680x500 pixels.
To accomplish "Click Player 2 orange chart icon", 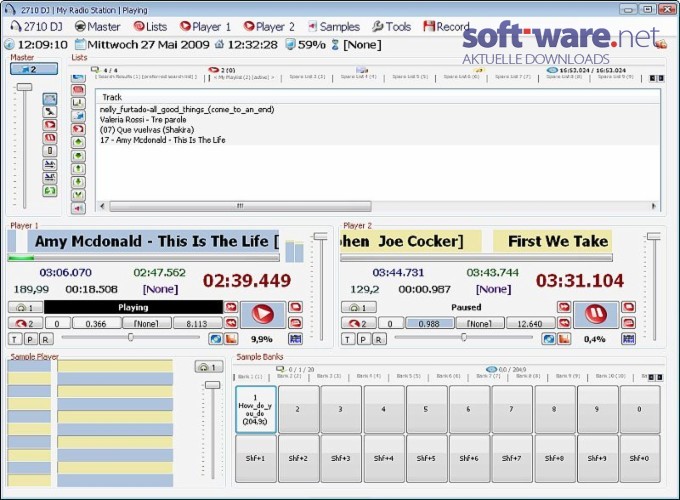I will 564,339.
